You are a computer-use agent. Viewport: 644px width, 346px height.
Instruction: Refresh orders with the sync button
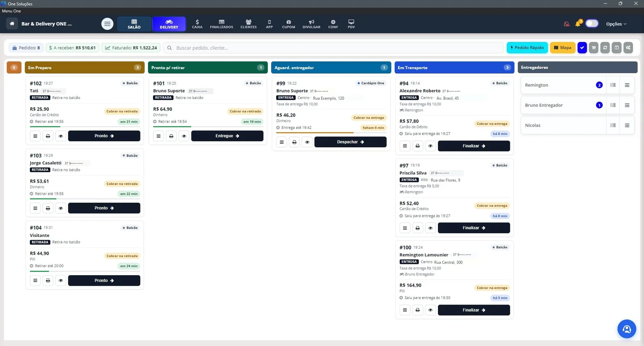tap(605, 47)
